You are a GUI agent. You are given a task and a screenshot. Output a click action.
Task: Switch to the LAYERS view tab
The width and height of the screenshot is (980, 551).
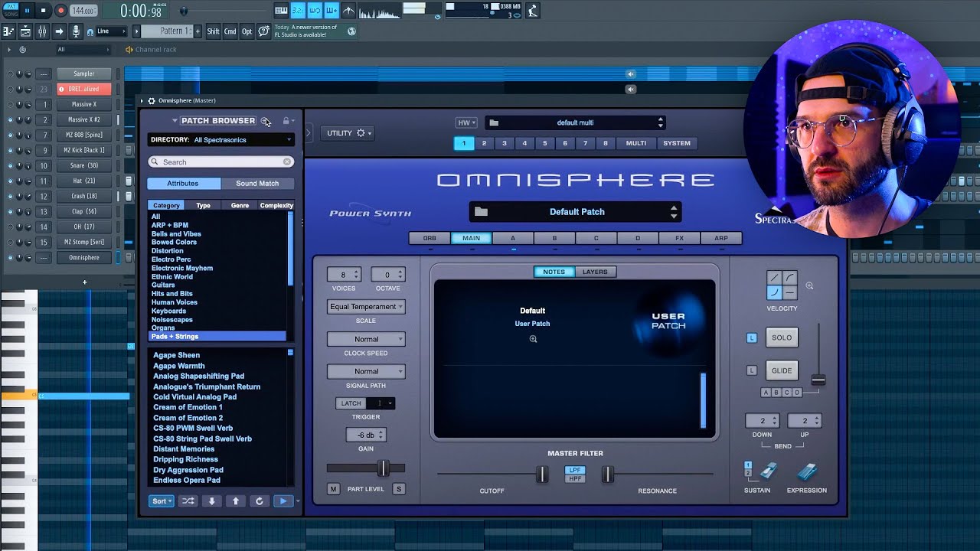tap(595, 272)
